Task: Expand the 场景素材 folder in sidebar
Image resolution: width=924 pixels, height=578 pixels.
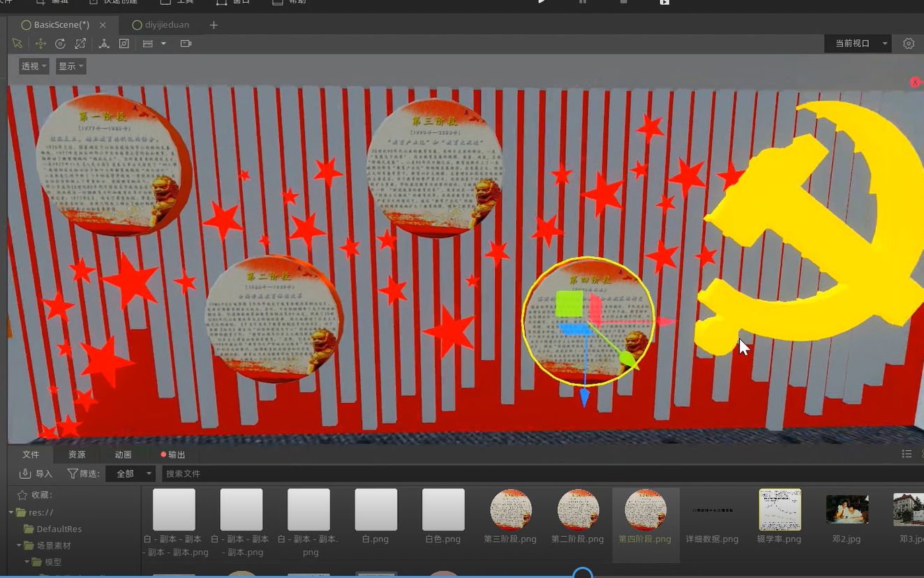Action: [20, 545]
